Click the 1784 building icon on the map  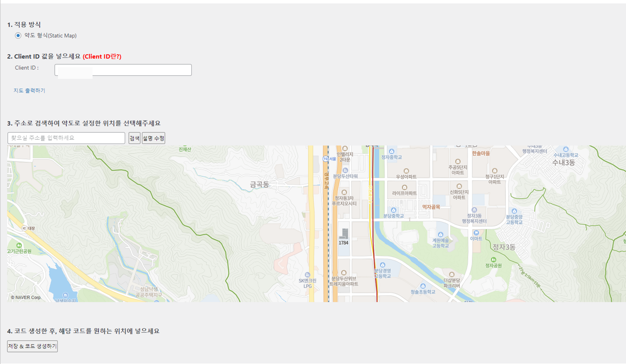(x=344, y=234)
